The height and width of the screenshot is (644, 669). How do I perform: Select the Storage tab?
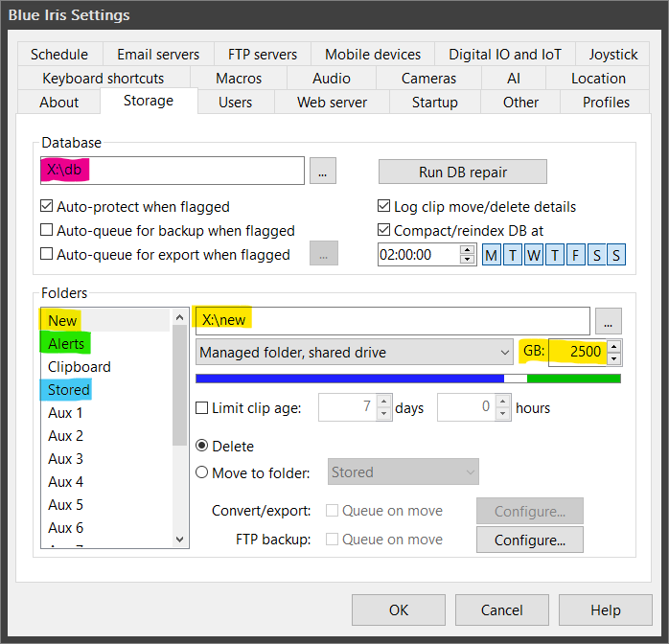click(x=149, y=101)
